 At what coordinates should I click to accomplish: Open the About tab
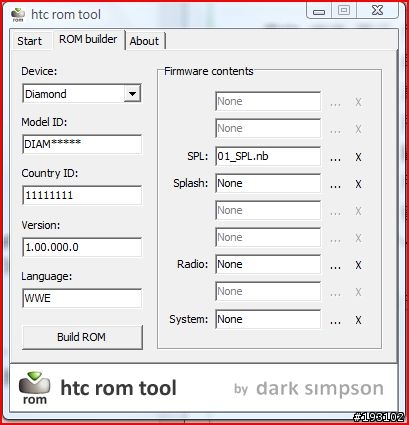click(145, 41)
